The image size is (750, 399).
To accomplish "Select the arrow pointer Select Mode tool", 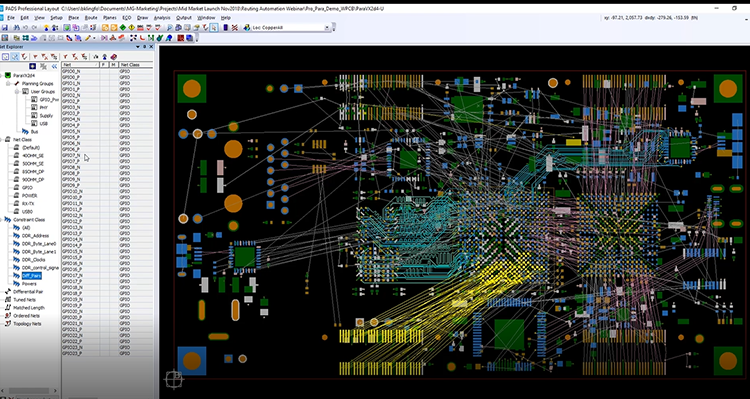I will click(213, 28).
